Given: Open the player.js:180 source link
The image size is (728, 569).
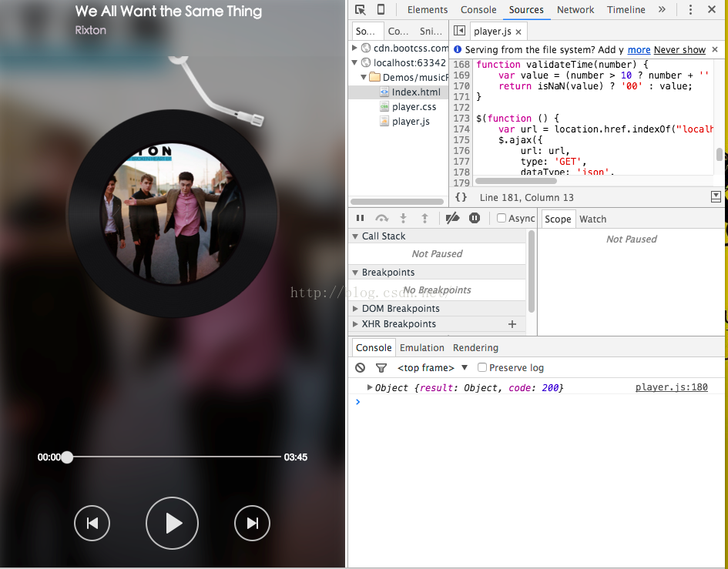Looking at the screenshot, I should [671, 387].
